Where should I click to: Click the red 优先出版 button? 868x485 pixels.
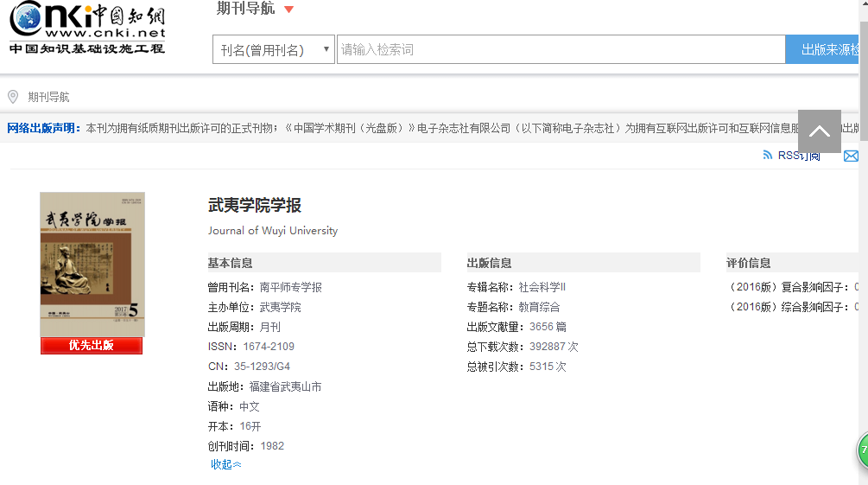(x=92, y=346)
